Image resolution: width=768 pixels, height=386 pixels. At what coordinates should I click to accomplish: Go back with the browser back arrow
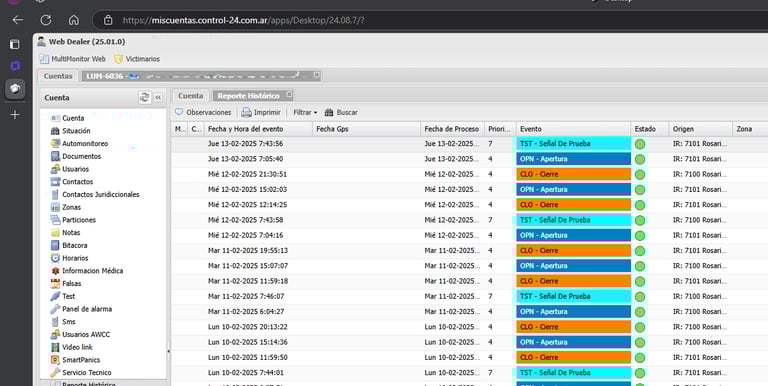[18, 20]
